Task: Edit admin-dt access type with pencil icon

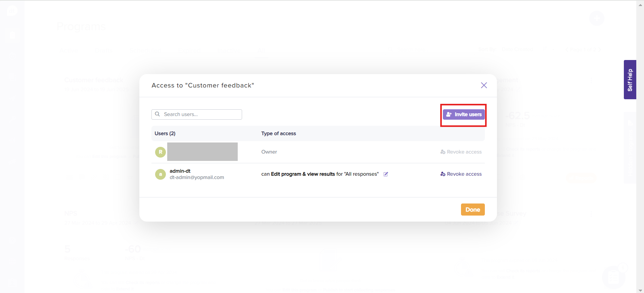Action: coord(386,174)
